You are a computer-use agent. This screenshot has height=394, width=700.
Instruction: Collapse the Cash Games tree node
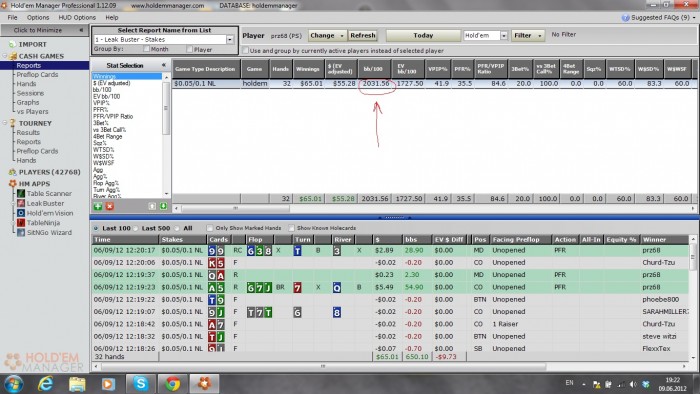tap(5, 56)
